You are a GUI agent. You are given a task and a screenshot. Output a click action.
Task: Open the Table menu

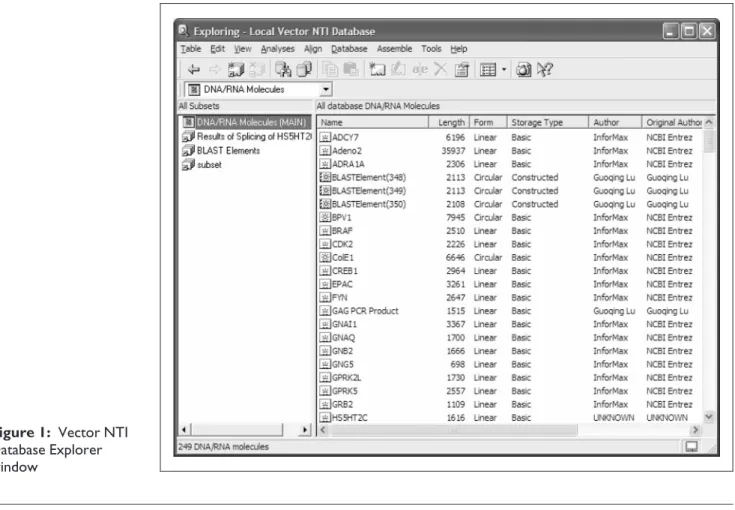(191, 49)
